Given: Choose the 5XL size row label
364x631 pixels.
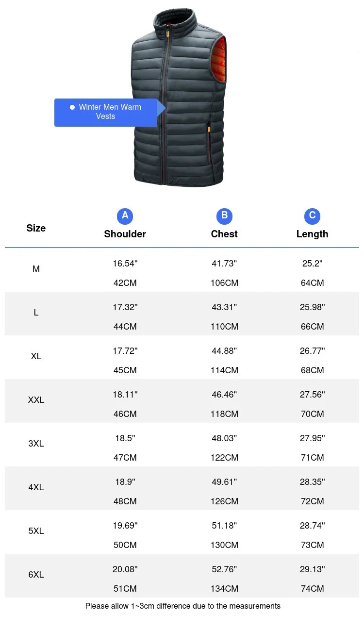Looking at the screenshot, I should pos(36,531).
